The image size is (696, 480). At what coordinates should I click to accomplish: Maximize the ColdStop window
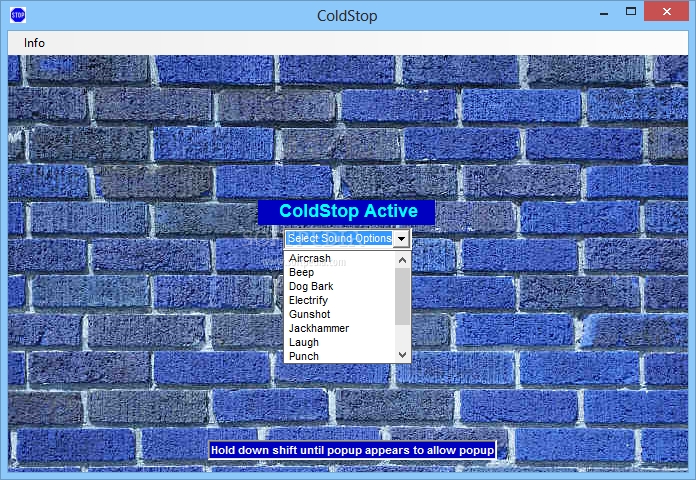[631, 12]
